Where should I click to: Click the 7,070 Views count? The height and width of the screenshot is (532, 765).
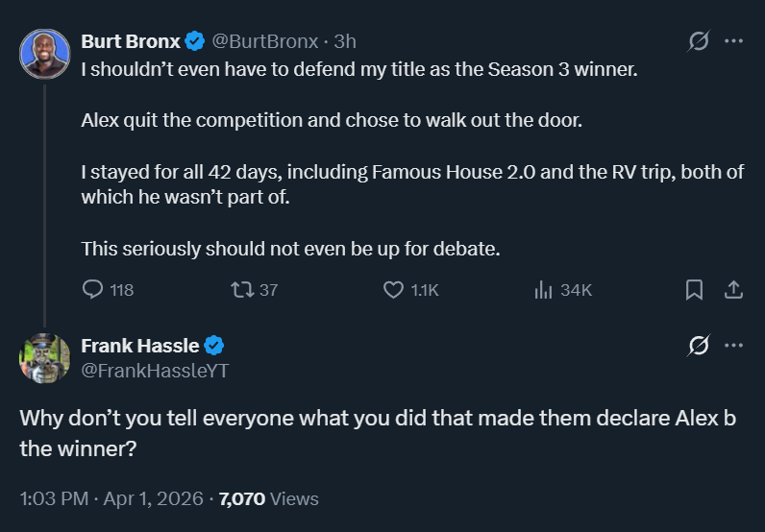(x=269, y=498)
